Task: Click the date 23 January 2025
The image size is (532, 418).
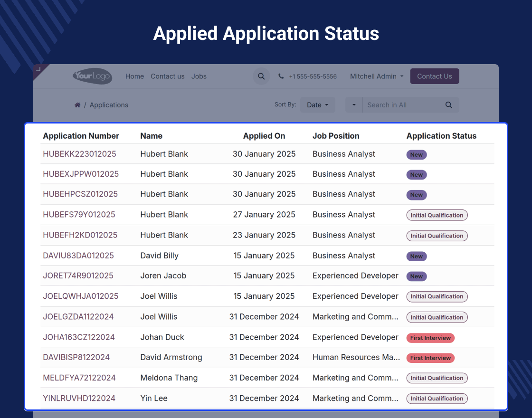Action: 264,235
